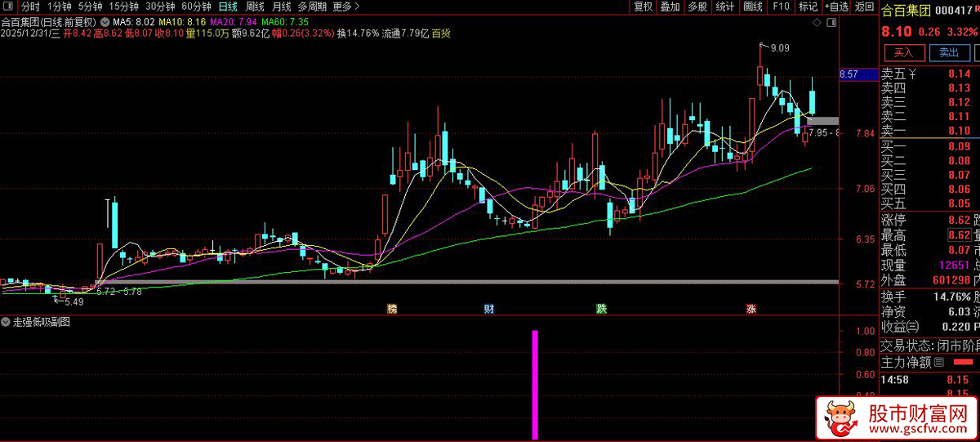This screenshot has width=980, height=442.
Task: Click the panel layout icon at top-left
Action: click(x=9, y=7)
